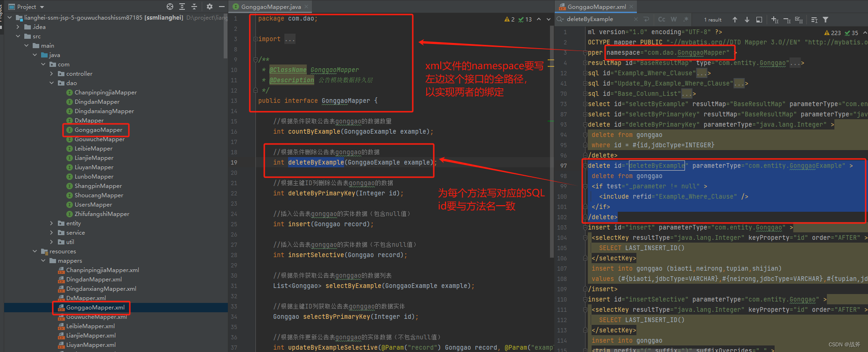Screen dimensions: 868x352
Task: Click the warnings count 223 in XML editor
Action: coord(833,33)
